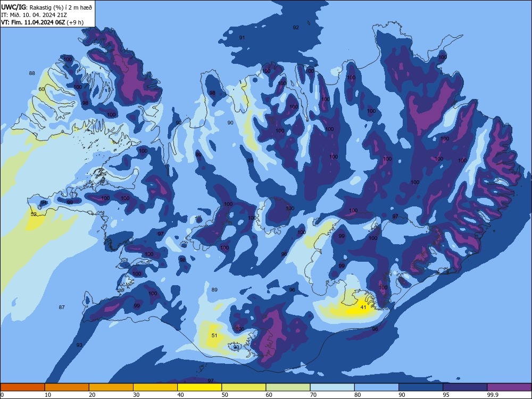Click the legend label 70
532x399 pixels.
click(x=313, y=395)
